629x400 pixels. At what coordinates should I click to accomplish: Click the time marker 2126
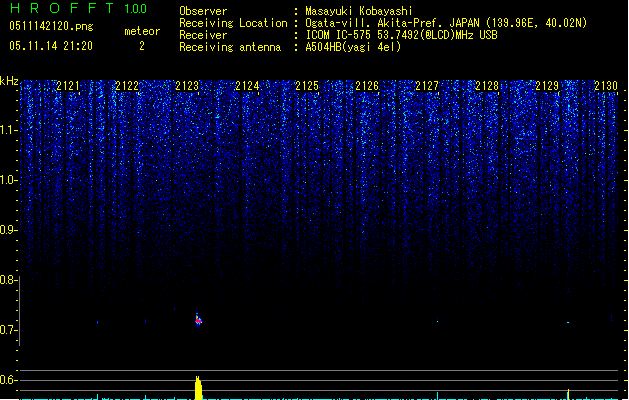pos(367,86)
